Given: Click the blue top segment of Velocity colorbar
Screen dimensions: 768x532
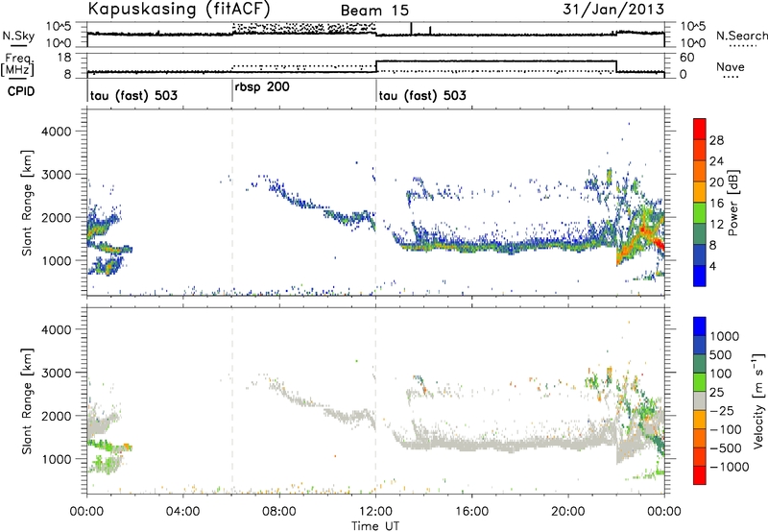Looking at the screenshot, I should [x=700, y=326].
